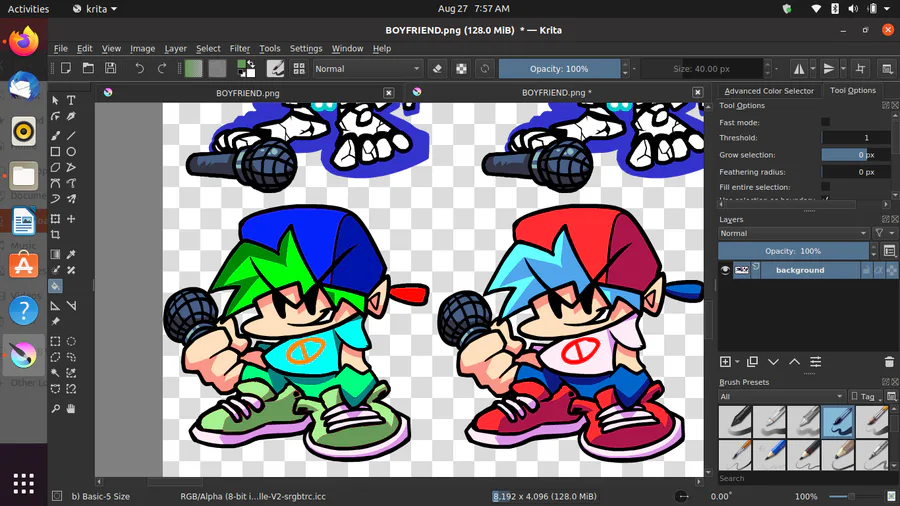
Task: Toggle eraser mode in toolbar
Action: coord(437,69)
